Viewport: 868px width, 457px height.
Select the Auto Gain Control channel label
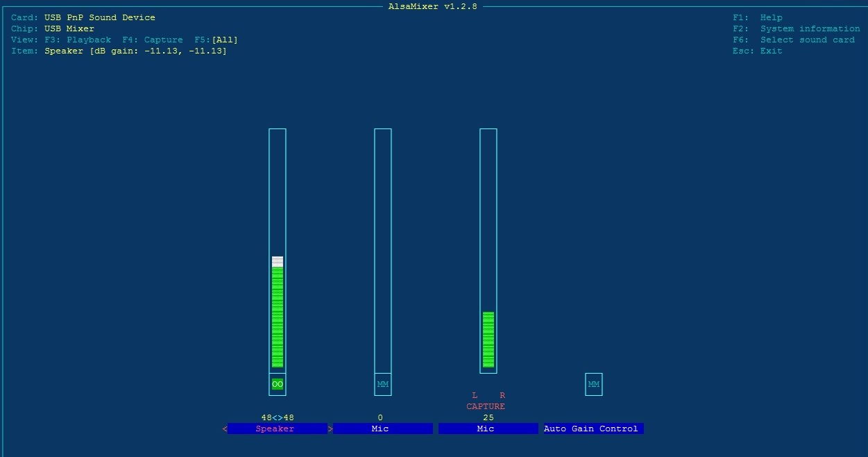tap(591, 429)
